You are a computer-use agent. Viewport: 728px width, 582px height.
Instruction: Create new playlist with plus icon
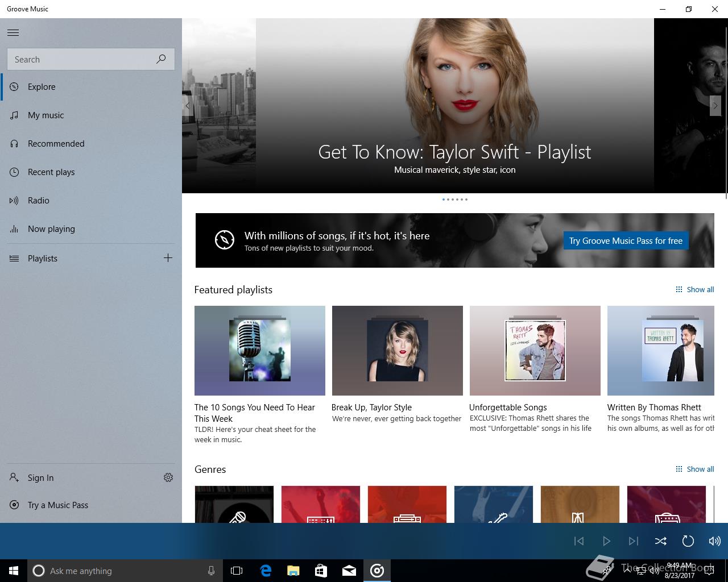[x=168, y=258]
